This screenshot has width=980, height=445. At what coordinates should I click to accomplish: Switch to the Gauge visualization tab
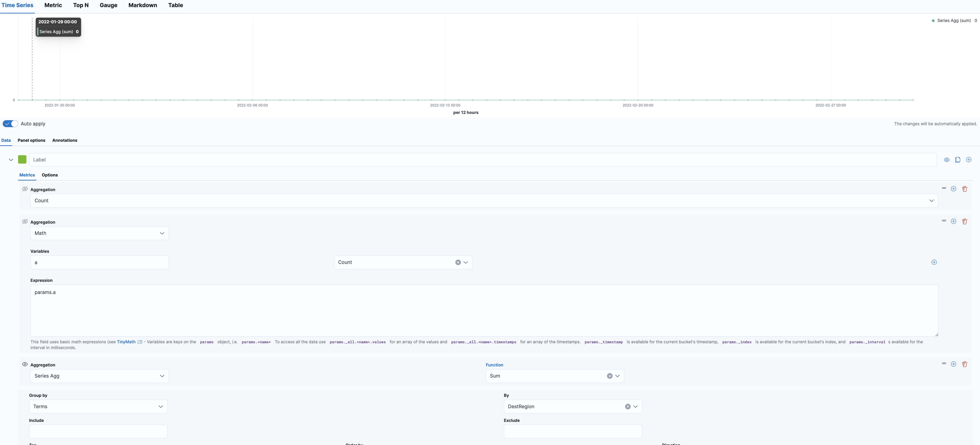coord(108,5)
